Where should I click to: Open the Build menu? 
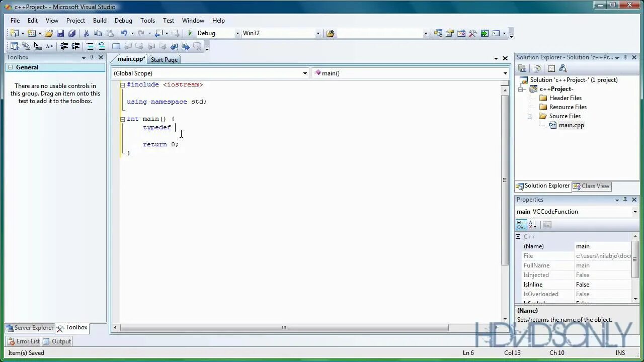(x=100, y=20)
